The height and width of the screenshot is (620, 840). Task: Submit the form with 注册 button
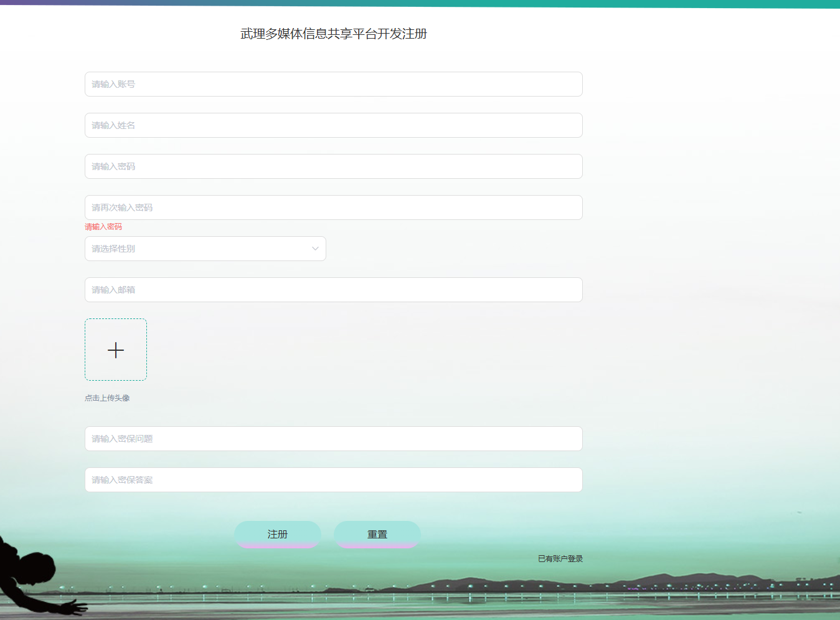pyautogui.click(x=278, y=535)
